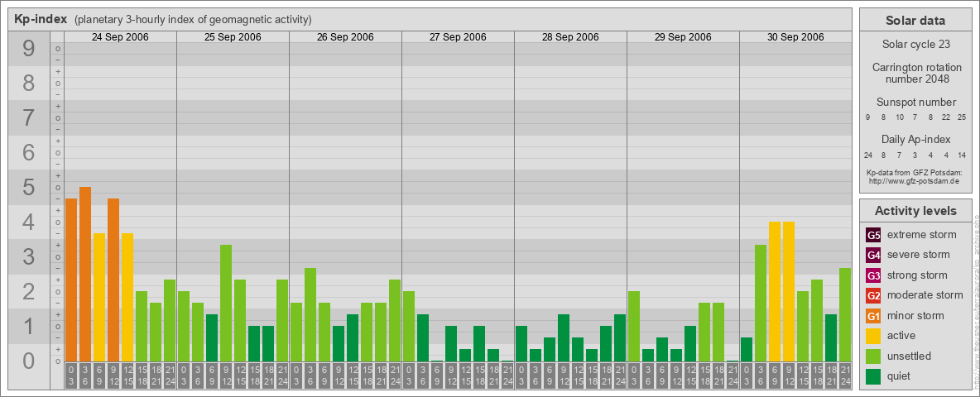Image resolution: width=980 pixels, height=397 pixels.
Task: Click the 9-12 hour label under 27 Sep
Action: coord(450,375)
